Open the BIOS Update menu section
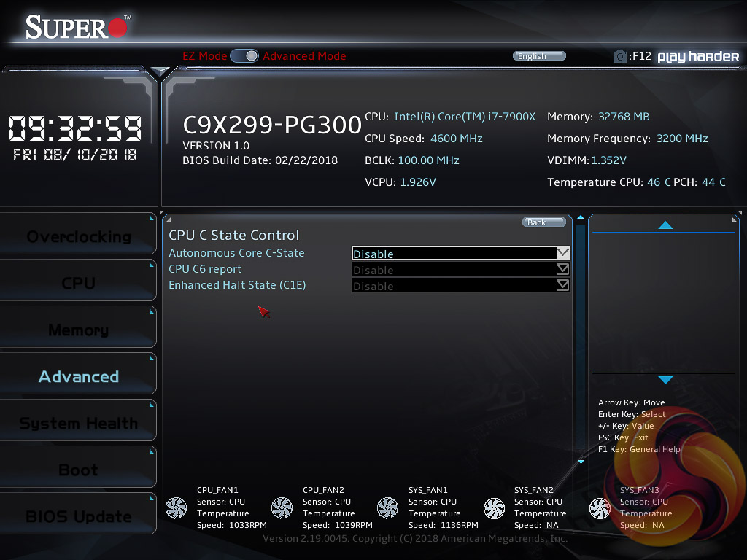The image size is (747, 560). coord(78,514)
